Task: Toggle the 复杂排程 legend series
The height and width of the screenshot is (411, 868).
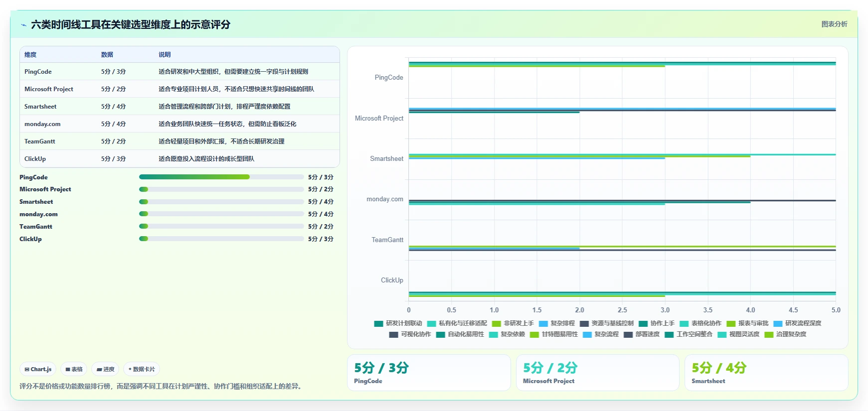Action: coord(556,323)
